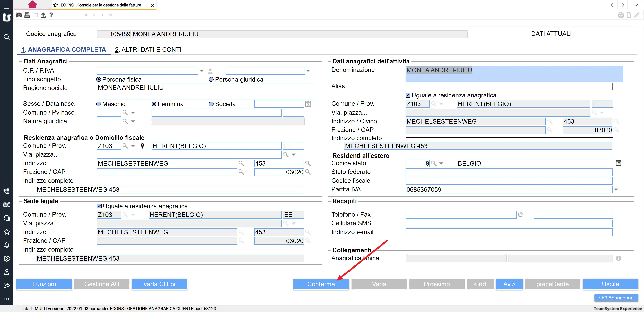644x312 pixels.
Task: Switch to 2. ALTRI DATI E CONTI tab
Action: (148, 50)
